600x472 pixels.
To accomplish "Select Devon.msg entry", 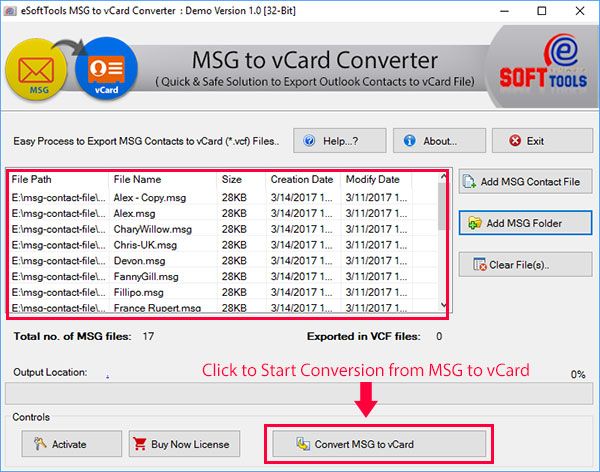I will 223,261.
